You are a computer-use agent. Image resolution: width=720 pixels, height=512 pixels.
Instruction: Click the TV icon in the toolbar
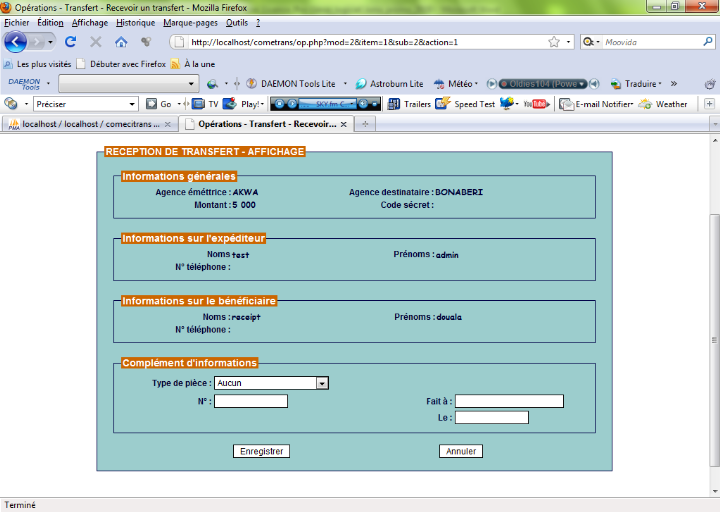tap(205, 104)
